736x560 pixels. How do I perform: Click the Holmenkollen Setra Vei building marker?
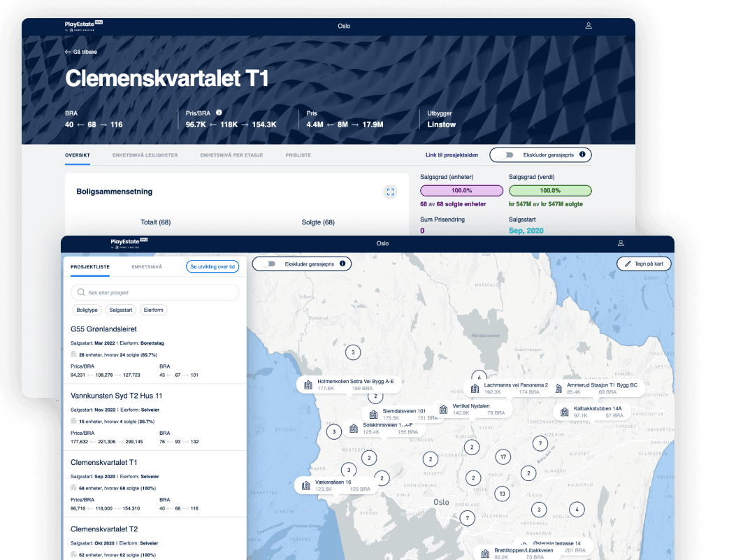(308, 385)
